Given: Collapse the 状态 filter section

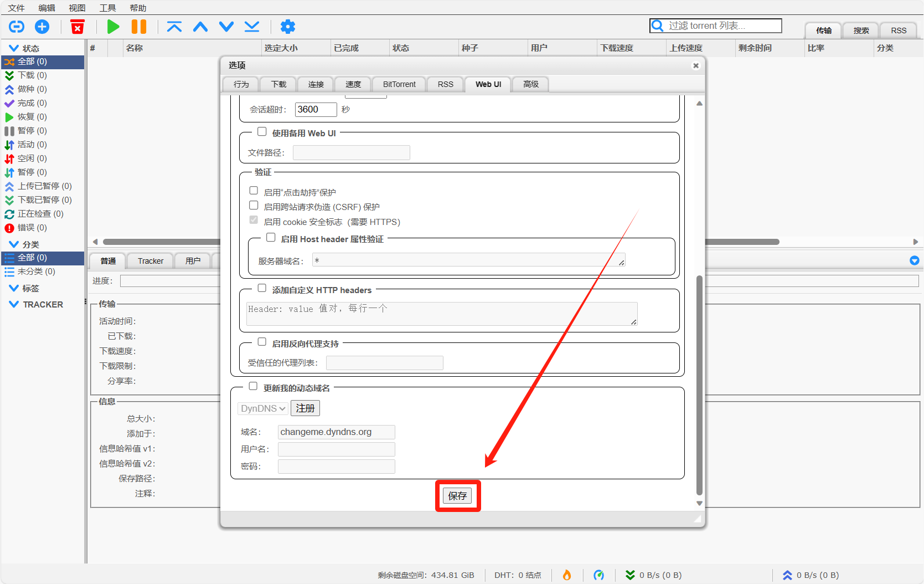Looking at the screenshot, I should [x=14, y=48].
